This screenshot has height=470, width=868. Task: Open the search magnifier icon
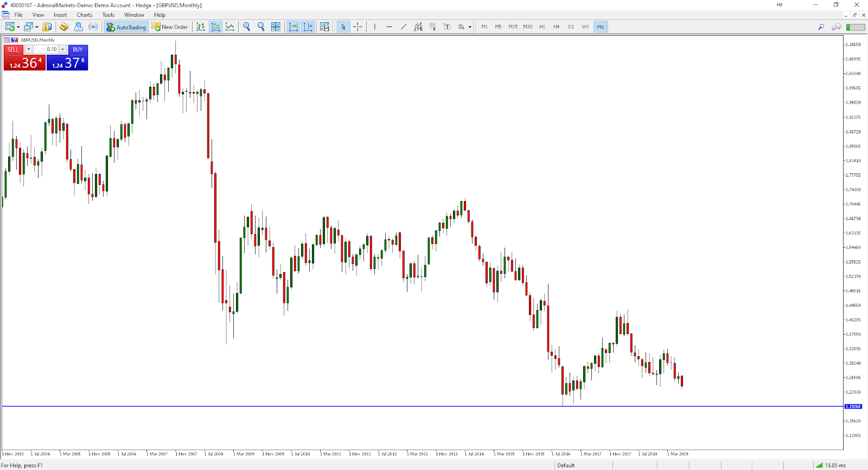pyautogui.click(x=821, y=27)
